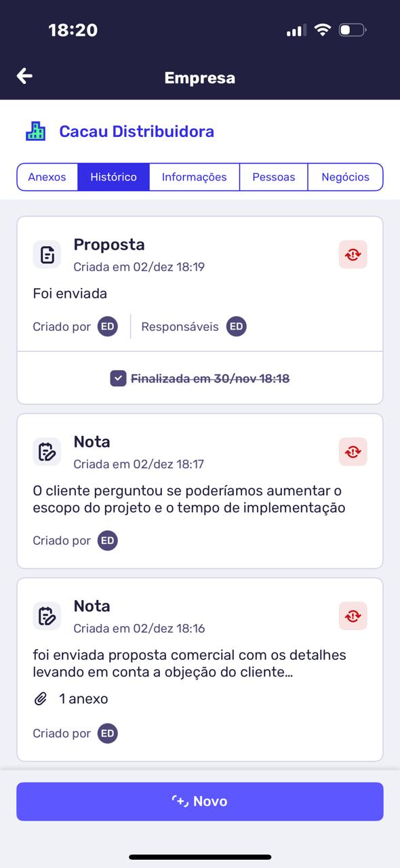The height and width of the screenshot is (868, 400).
Task: Tap the ED avatar under Responsáveis
Action: tap(237, 326)
